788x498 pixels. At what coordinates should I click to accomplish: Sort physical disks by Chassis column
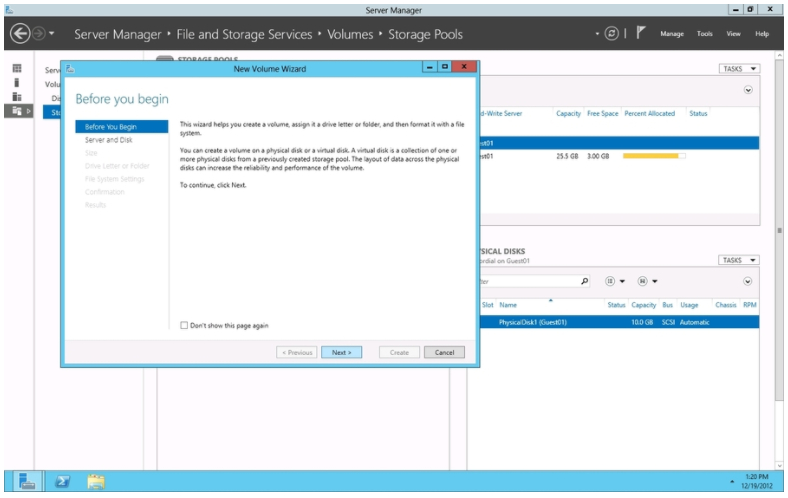(726, 305)
